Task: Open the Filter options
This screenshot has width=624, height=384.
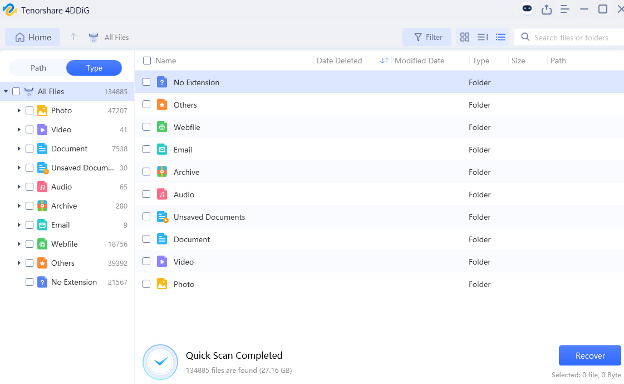Action: click(427, 37)
